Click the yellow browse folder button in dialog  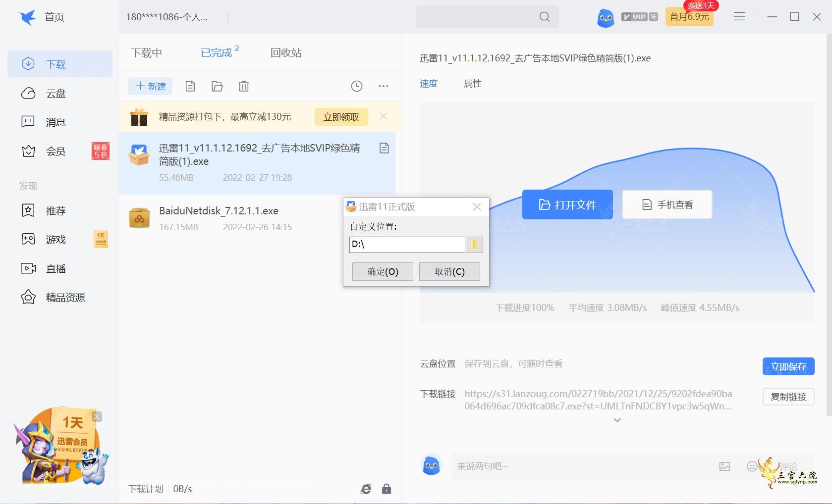click(475, 245)
